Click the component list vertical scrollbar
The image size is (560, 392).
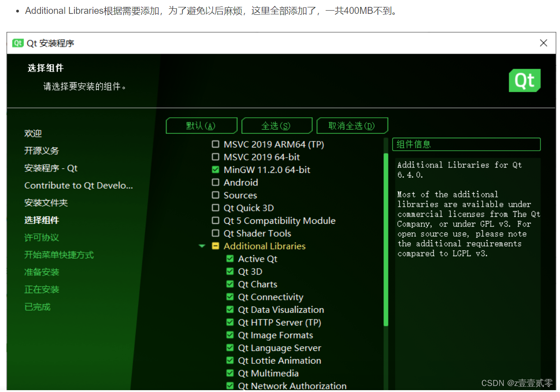tap(386, 239)
